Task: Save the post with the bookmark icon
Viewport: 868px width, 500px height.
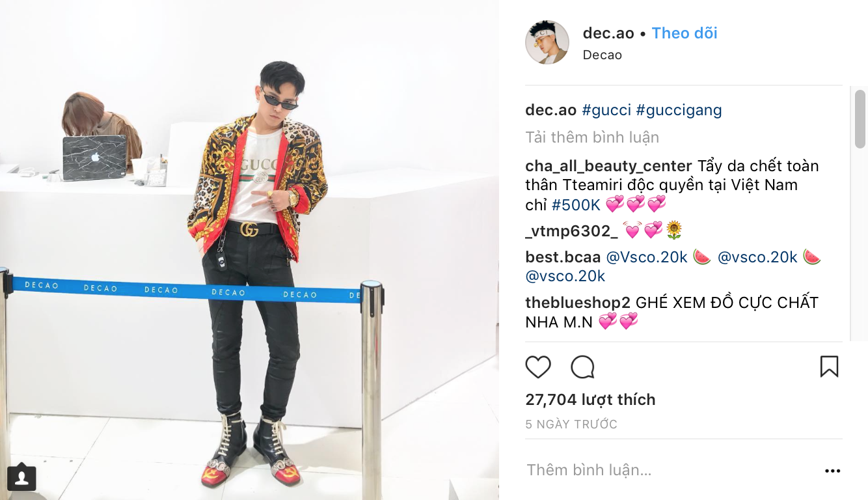Action: click(829, 367)
